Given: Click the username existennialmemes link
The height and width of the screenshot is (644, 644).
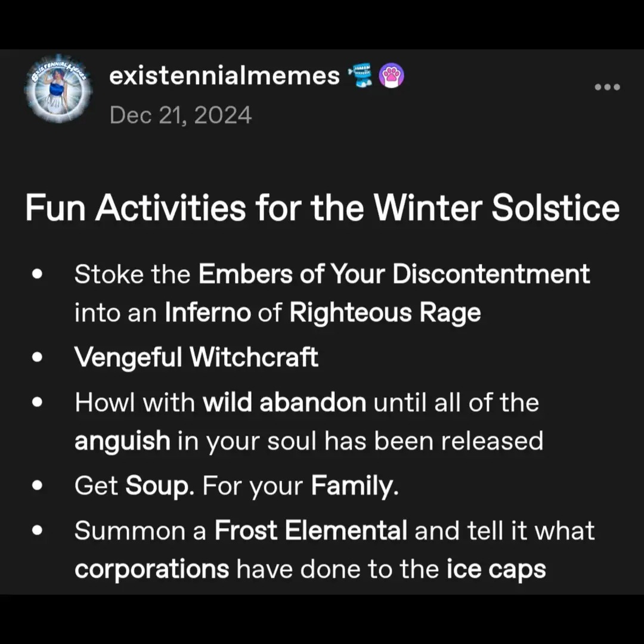Looking at the screenshot, I should (224, 75).
